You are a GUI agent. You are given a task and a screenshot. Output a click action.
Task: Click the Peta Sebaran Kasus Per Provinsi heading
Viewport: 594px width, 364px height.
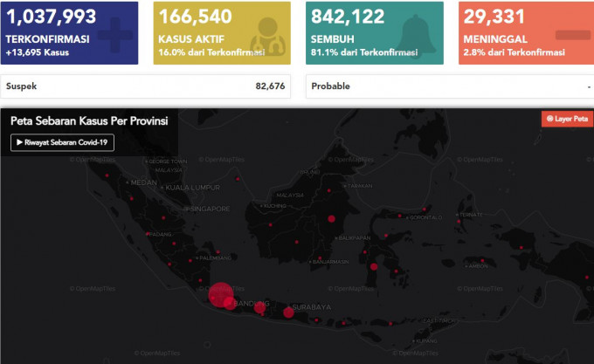(89, 121)
